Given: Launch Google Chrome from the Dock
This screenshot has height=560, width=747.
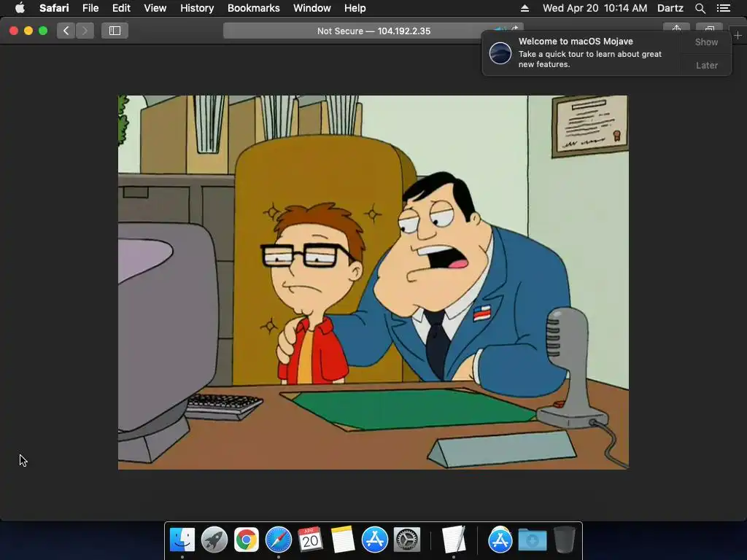Looking at the screenshot, I should point(246,540).
